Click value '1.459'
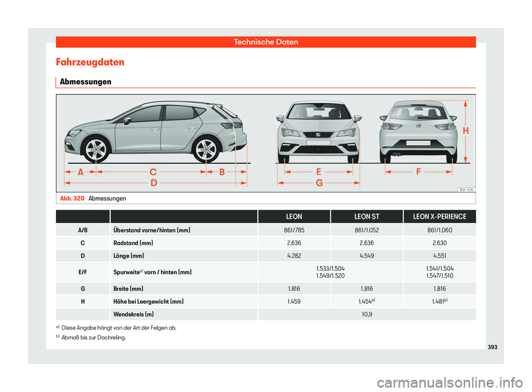 pyautogui.click(x=294, y=301)
